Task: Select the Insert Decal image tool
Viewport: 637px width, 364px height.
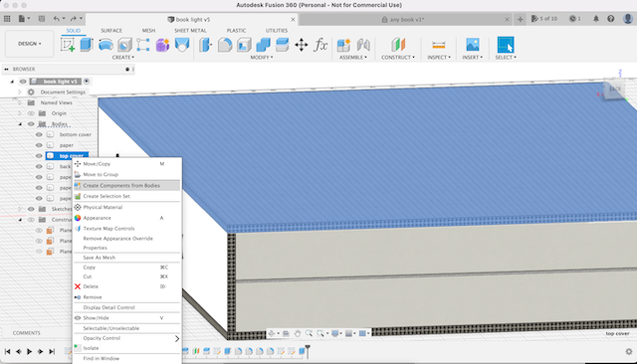Action: (x=473, y=45)
